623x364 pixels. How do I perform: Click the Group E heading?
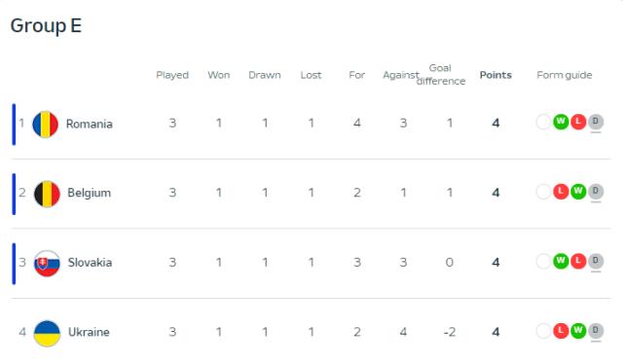tap(46, 26)
